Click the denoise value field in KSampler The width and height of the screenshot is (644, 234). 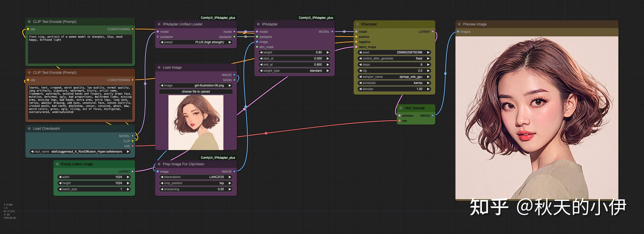394,89
